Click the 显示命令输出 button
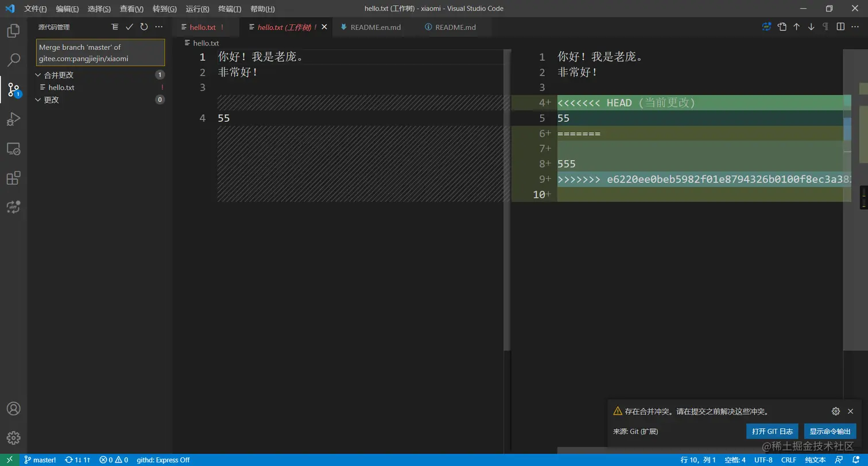 pos(830,431)
